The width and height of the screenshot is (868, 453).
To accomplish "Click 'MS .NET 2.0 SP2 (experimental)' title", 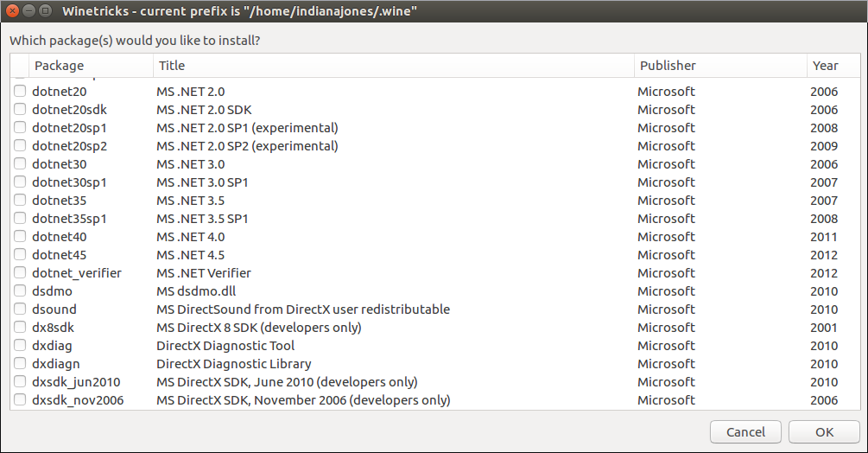I will click(x=247, y=146).
